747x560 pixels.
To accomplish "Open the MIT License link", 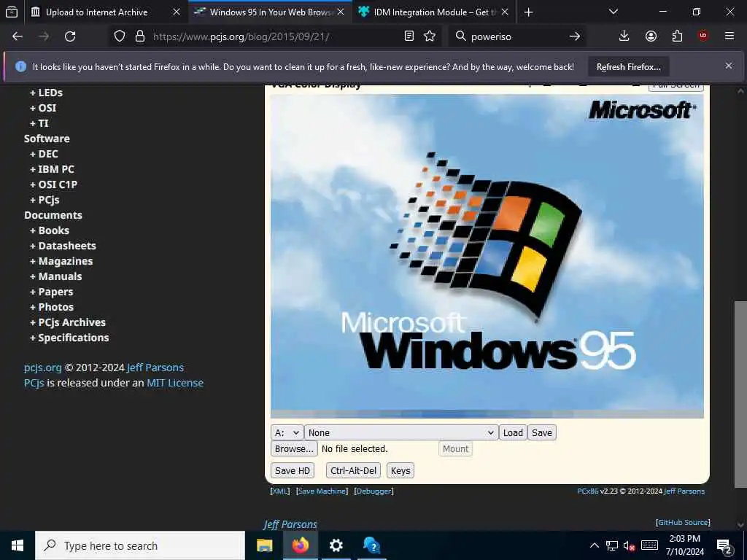I will [175, 383].
